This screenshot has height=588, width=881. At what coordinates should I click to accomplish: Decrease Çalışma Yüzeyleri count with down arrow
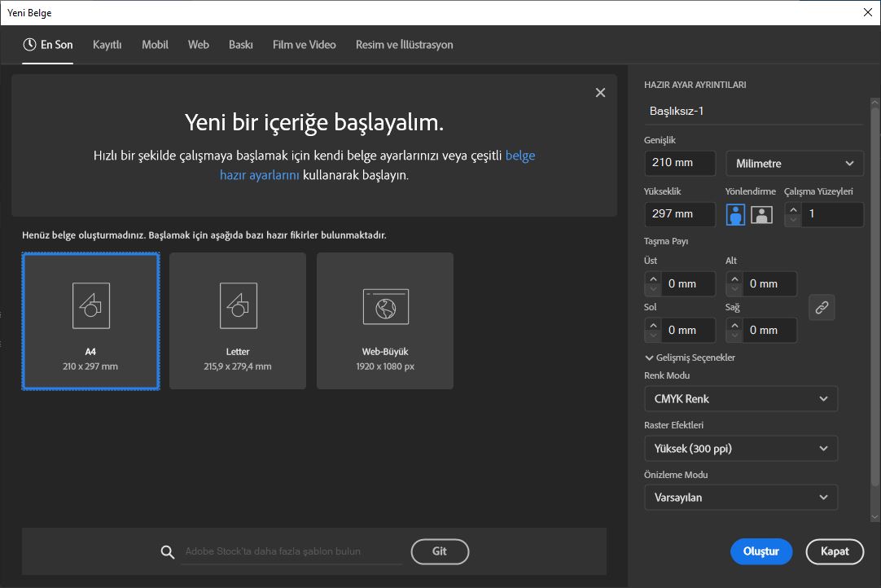click(793, 220)
